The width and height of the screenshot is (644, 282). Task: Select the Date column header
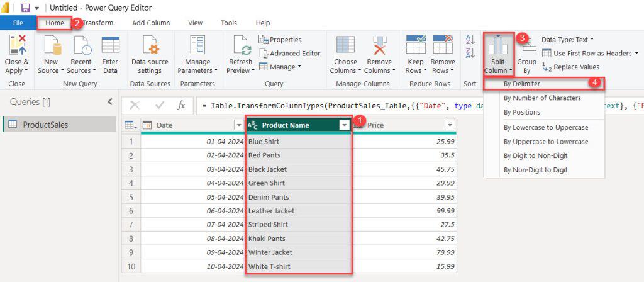pos(192,125)
